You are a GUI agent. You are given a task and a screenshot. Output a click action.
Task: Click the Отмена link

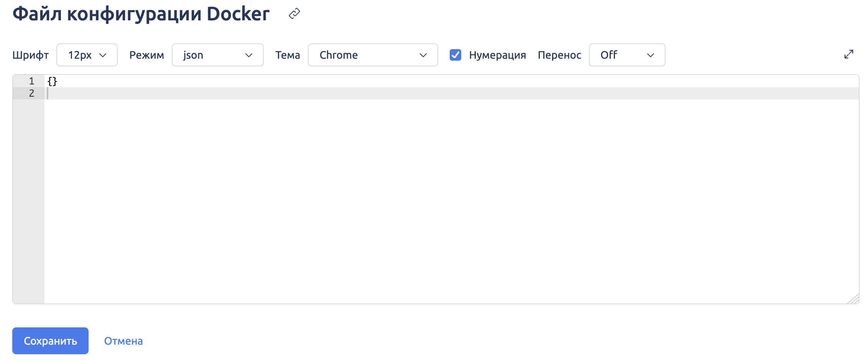pos(123,341)
